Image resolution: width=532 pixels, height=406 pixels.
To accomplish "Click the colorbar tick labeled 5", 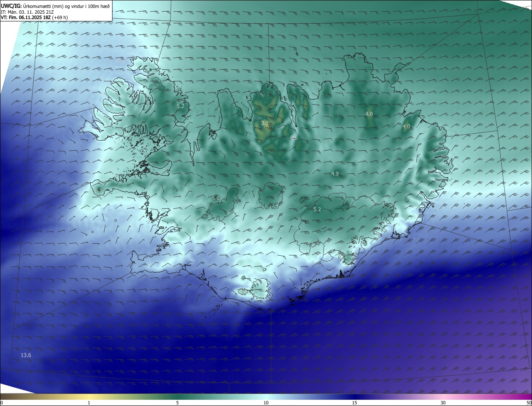I will click(177, 403).
